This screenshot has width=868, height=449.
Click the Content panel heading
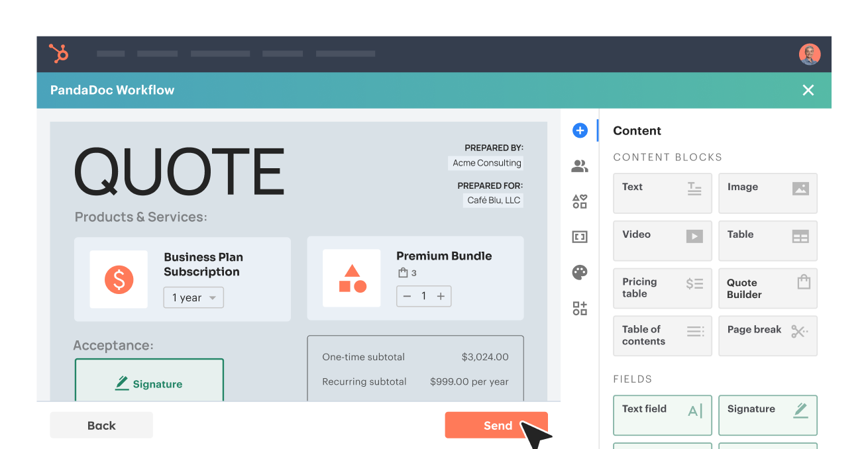pyautogui.click(x=637, y=130)
